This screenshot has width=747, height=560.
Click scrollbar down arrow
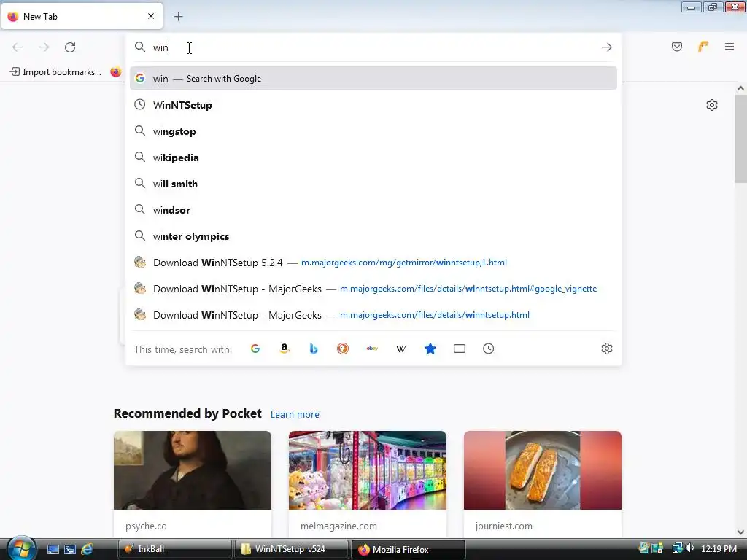[740, 532]
